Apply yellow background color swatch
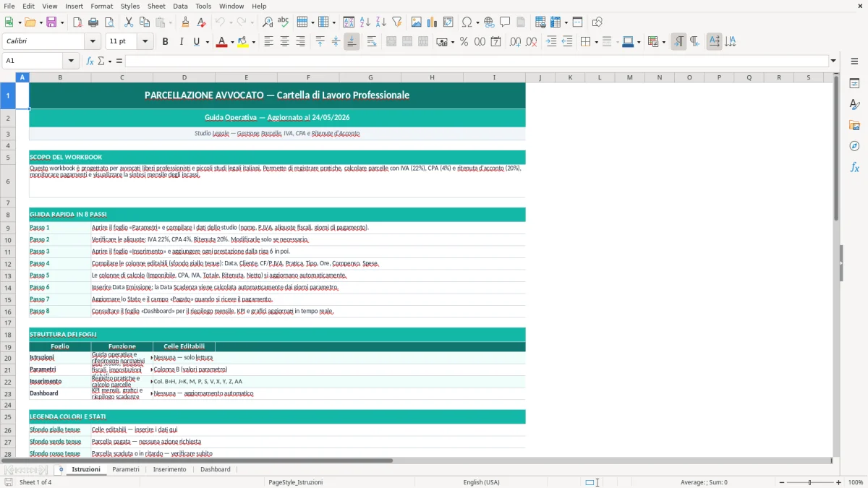Image resolution: width=868 pixels, height=488 pixels. point(242,42)
